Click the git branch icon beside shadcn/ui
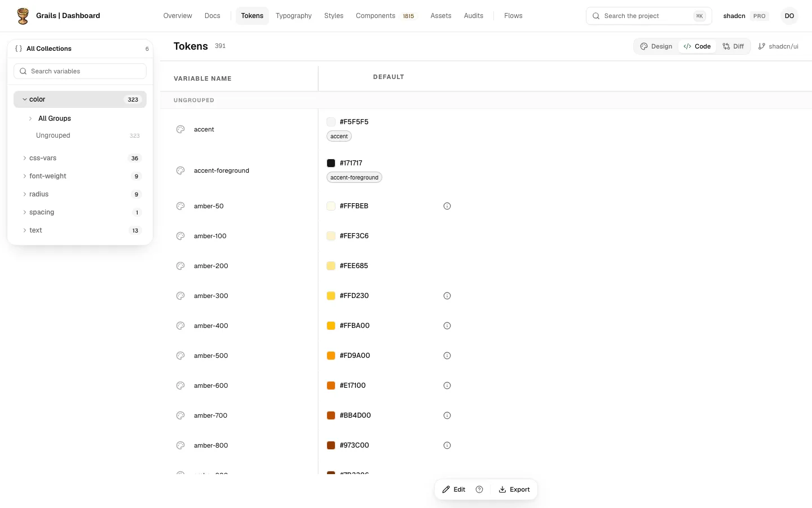 click(762, 46)
